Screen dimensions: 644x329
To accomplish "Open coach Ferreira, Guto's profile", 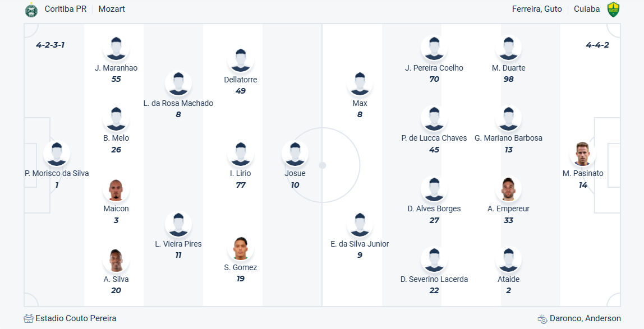I will point(537,9).
